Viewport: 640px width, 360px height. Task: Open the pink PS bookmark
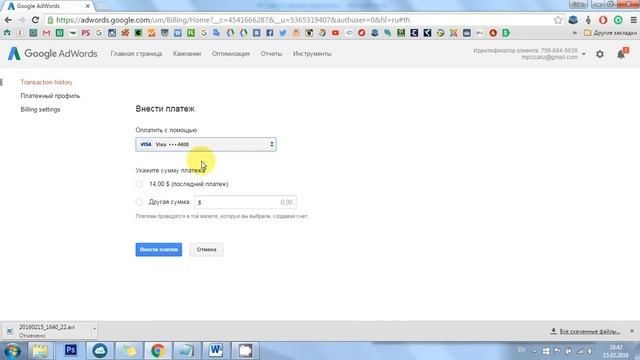(x=85, y=33)
